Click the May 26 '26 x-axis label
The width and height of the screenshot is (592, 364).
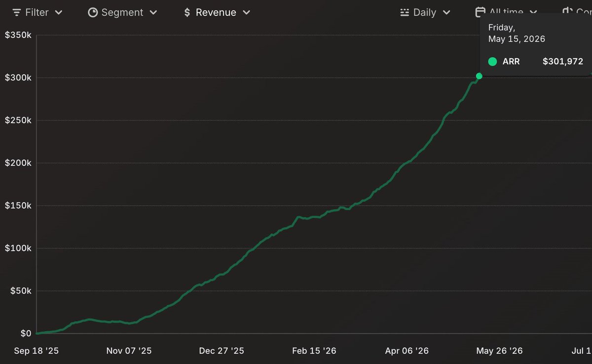pos(499,351)
